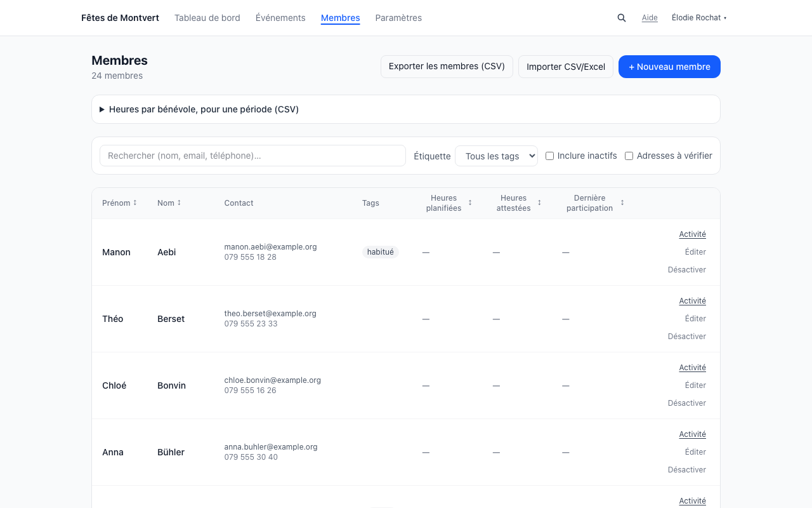The image size is (812, 508).
Task: Open the Aide link
Action: tap(650, 18)
